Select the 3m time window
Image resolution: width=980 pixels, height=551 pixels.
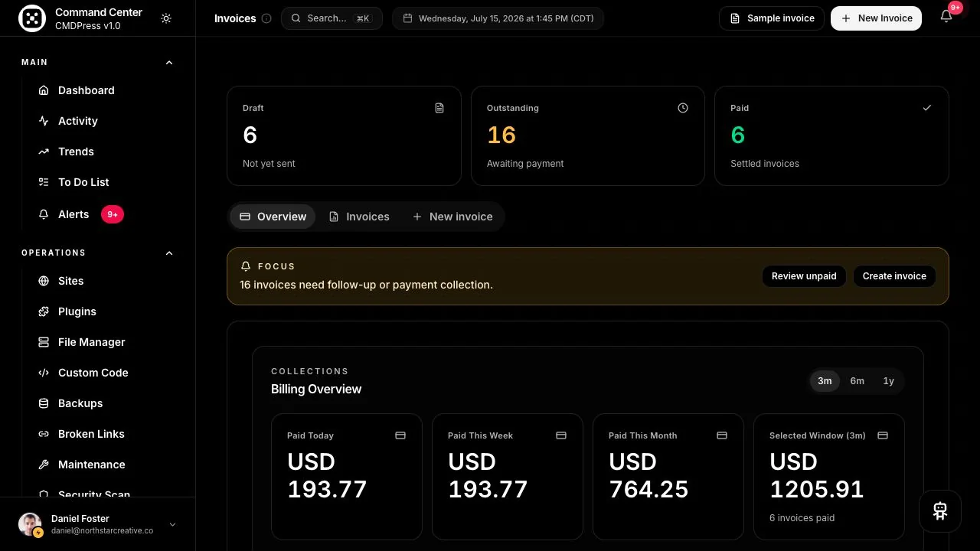click(x=825, y=381)
